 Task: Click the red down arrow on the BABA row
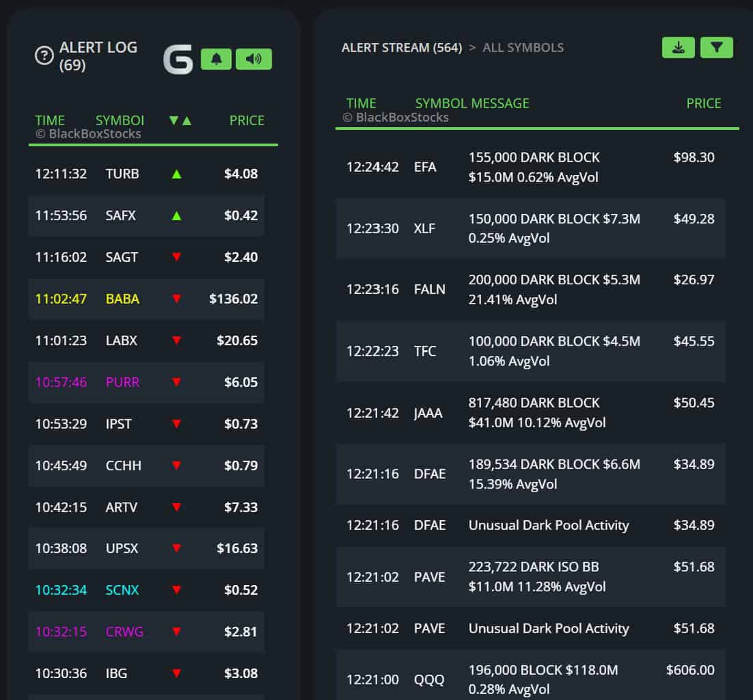coord(177,299)
